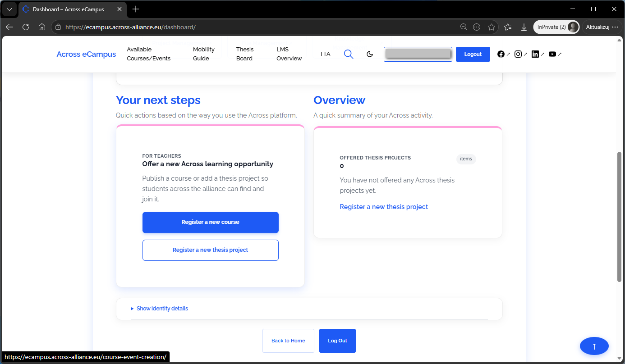The height and width of the screenshot is (364, 625).
Task: Open browser downloads arrow icon
Action: point(524,27)
